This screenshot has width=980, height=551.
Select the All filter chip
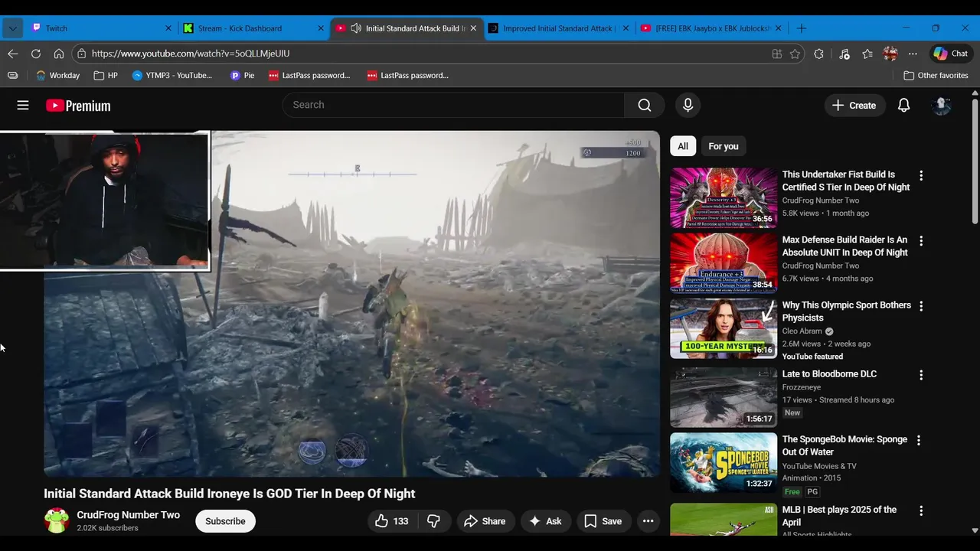point(683,146)
